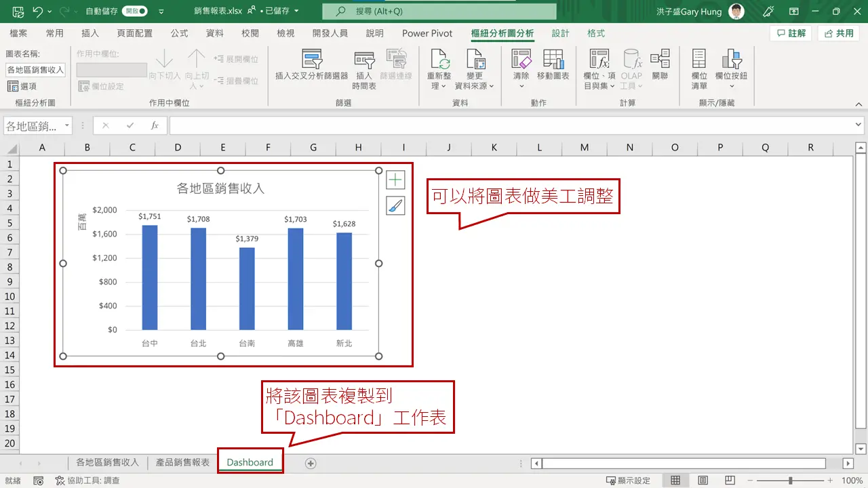Open the Undo history dropdown arrow
Viewport: 868px width, 488px height.
click(x=50, y=12)
